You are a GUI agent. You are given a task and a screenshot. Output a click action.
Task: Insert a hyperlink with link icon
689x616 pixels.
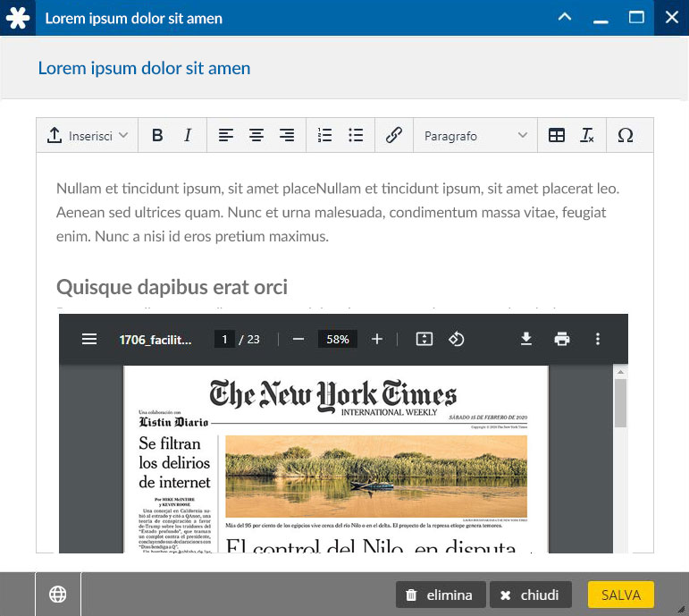click(x=393, y=136)
